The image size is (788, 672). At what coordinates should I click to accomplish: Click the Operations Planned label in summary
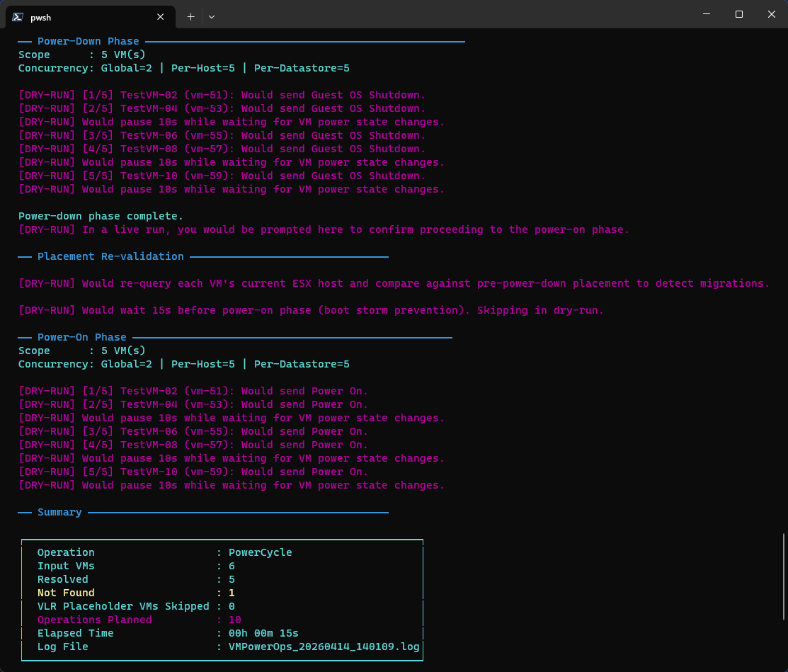pyautogui.click(x=94, y=620)
